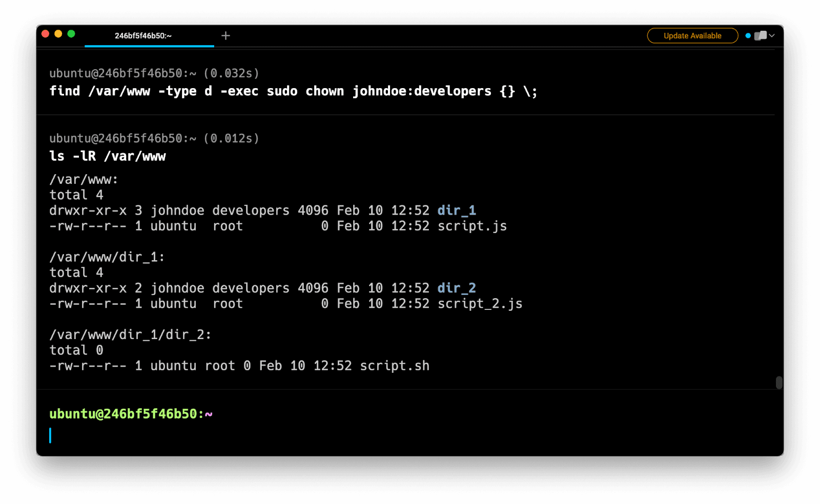Click the Update Available button

(692, 36)
